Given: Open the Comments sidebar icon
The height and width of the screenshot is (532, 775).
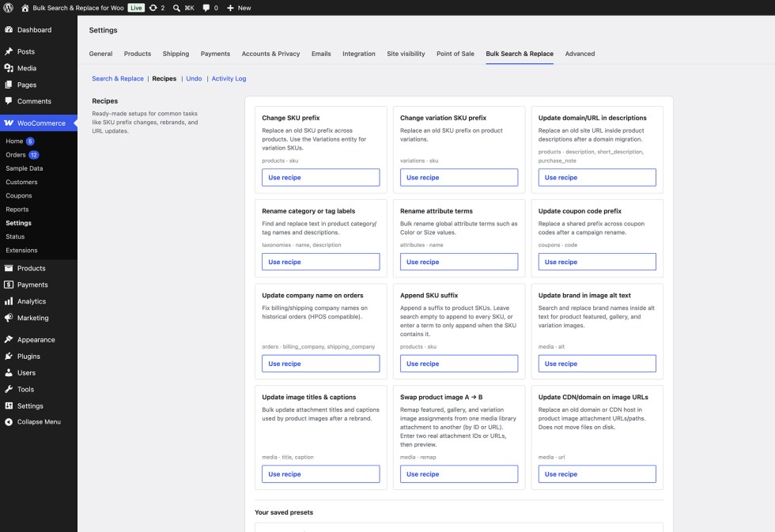Looking at the screenshot, I should (x=9, y=100).
